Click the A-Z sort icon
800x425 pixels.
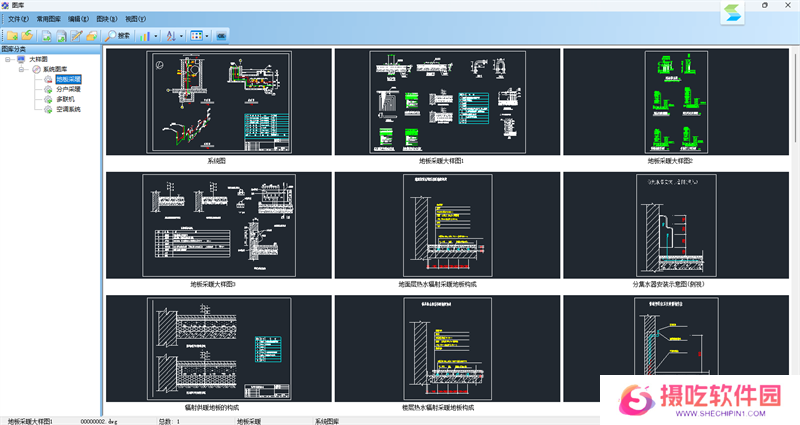(x=171, y=36)
